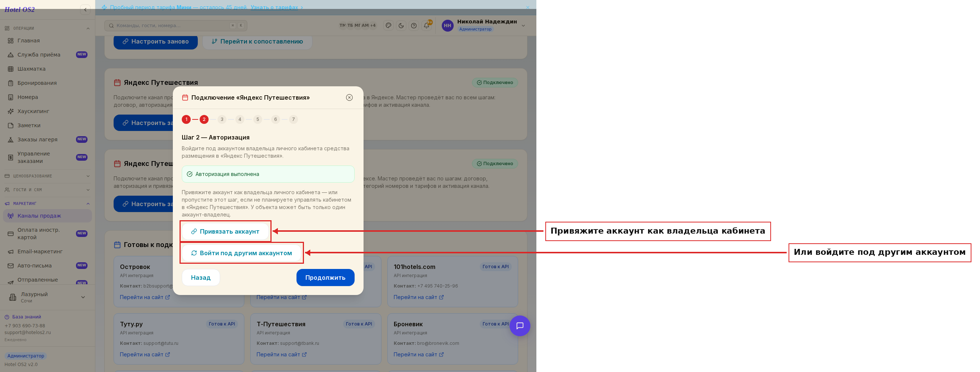Go to wizard step 4
The image size is (980, 372).
[240, 119]
